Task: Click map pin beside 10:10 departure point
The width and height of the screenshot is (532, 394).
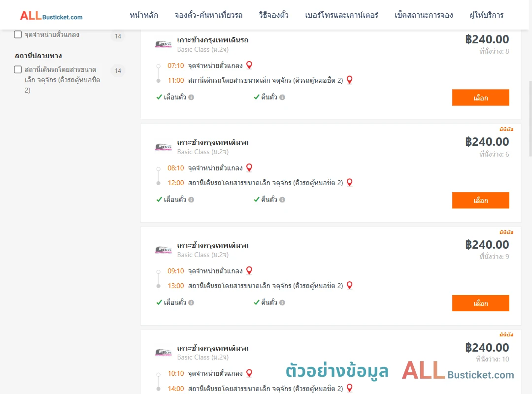Action: point(249,373)
